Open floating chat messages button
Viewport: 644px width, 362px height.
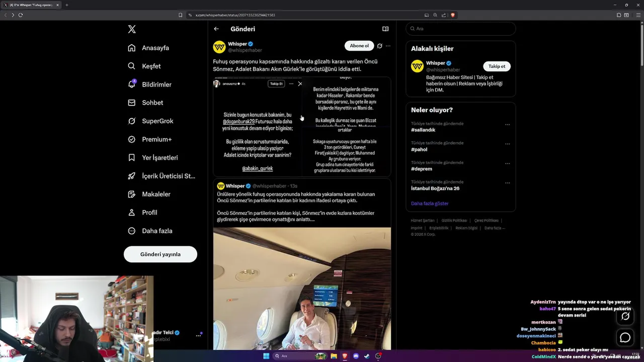pos(625,338)
